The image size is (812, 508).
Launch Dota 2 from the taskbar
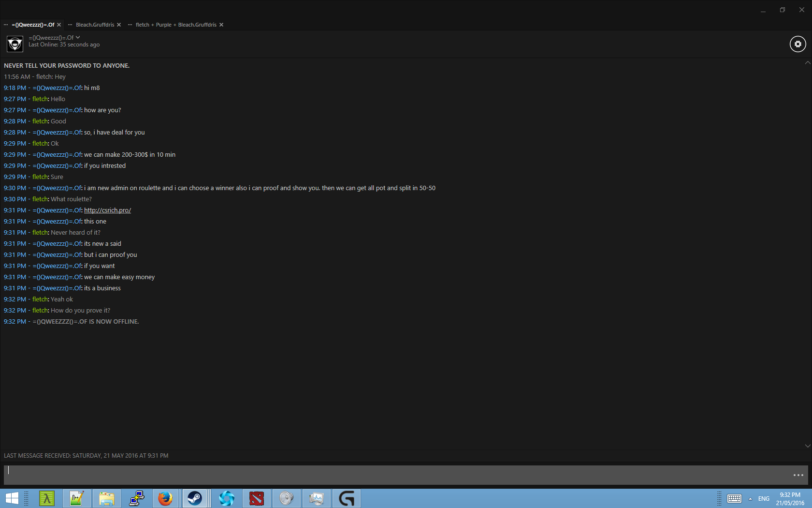pyautogui.click(x=256, y=498)
